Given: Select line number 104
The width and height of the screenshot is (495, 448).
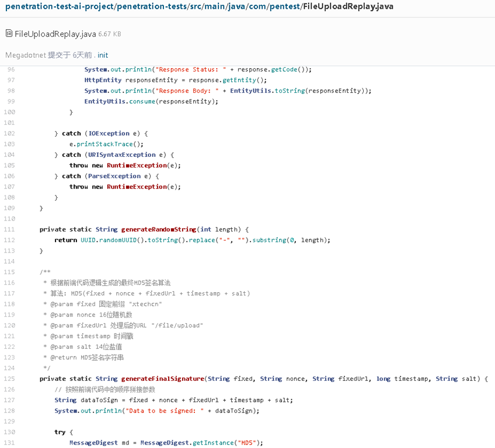Looking at the screenshot, I should click(9, 155).
